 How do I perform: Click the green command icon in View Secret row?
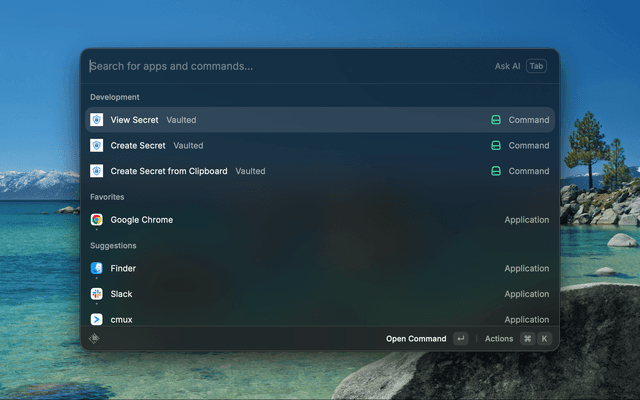click(x=496, y=120)
